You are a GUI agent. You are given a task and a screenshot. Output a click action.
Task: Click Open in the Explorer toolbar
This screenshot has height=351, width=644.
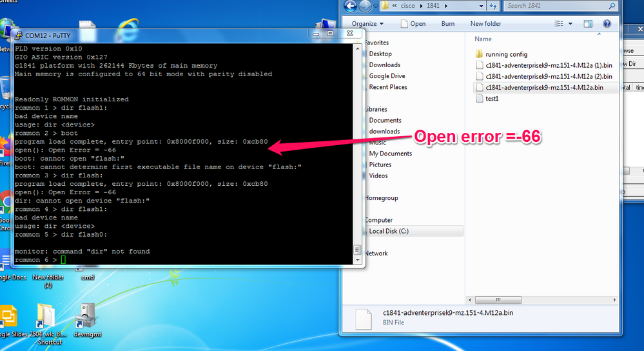tap(413, 24)
